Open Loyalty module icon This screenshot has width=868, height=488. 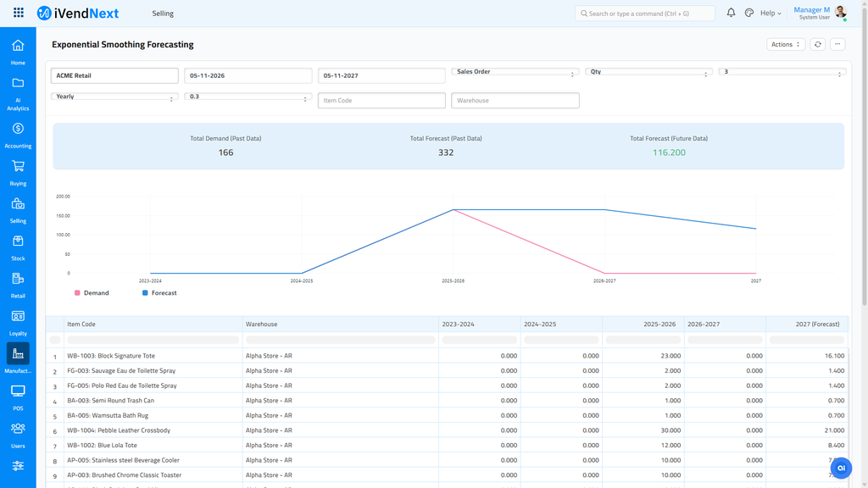(18, 316)
